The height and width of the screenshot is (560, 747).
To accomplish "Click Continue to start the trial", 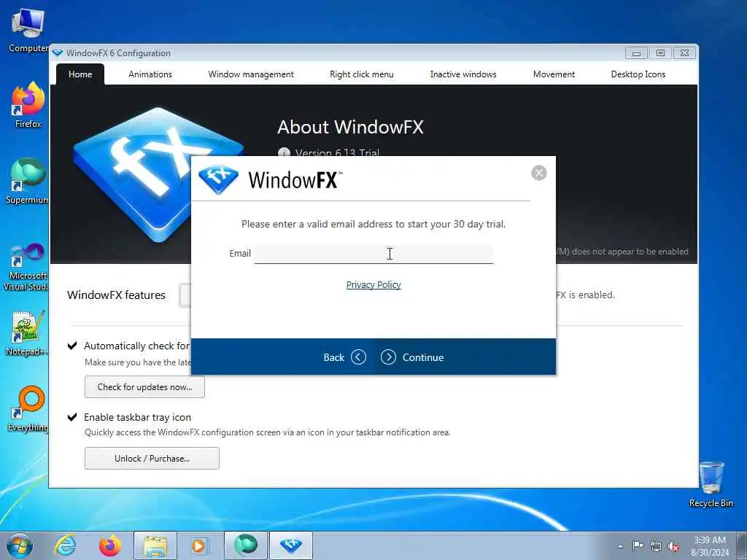I will 413,357.
